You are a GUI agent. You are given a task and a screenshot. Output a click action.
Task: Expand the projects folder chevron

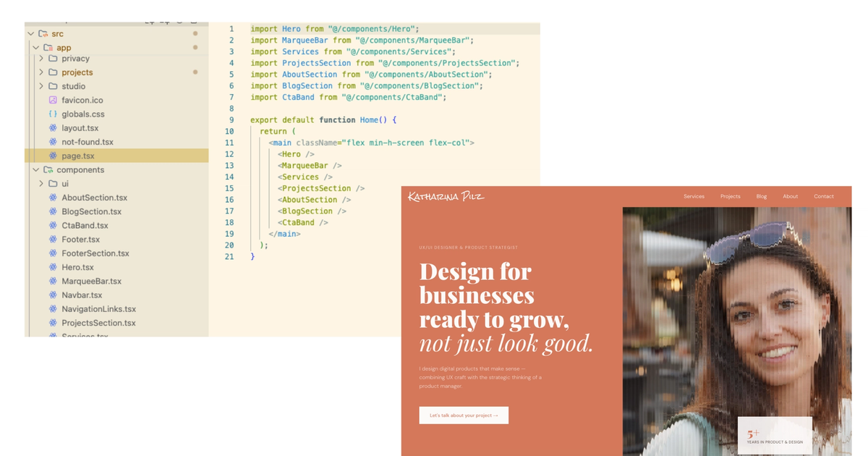41,72
